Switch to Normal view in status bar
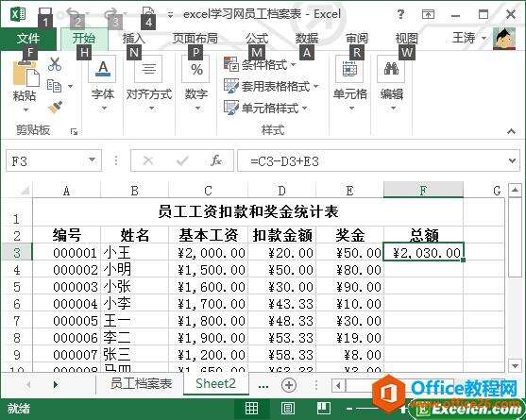This screenshot has width=526, height=420. point(251,409)
